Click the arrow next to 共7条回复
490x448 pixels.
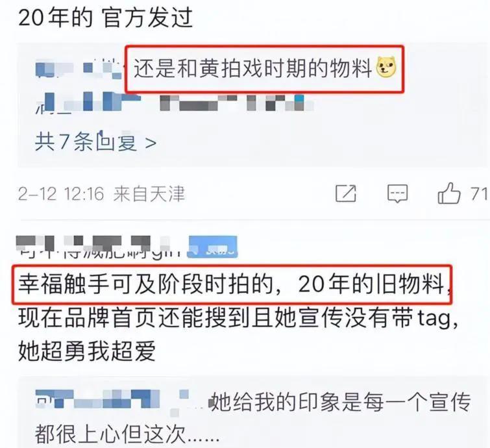[x=151, y=143]
